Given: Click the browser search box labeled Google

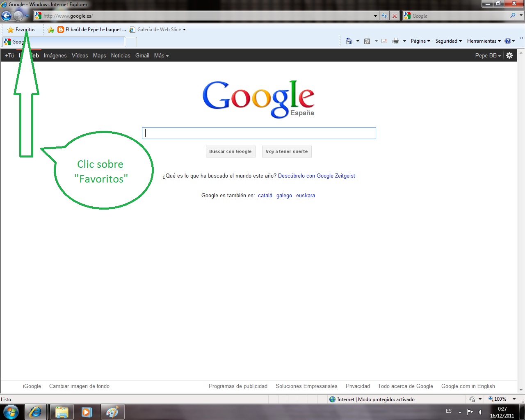Looking at the screenshot, I should (455, 16).
